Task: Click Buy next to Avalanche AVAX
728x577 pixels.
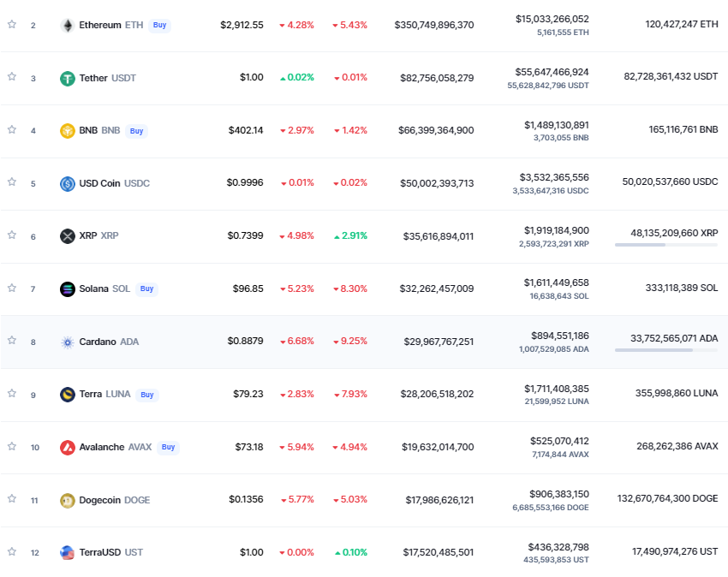Action: pos(168,447)
